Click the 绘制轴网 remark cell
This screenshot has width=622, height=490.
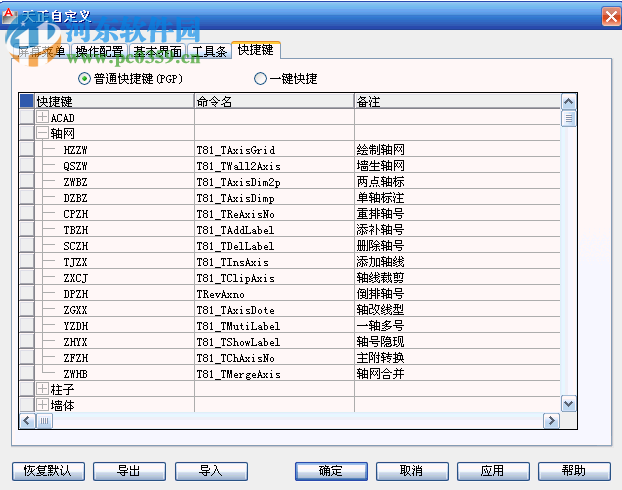[x=457, y=150]
